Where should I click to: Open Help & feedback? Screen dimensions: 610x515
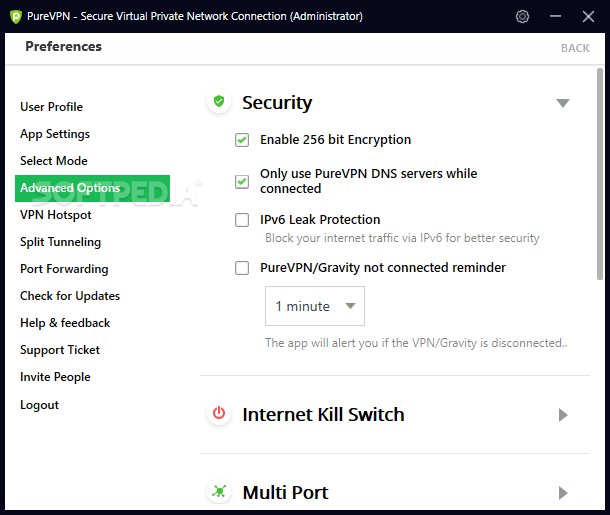pyautogui.click(x=65, y=323)
